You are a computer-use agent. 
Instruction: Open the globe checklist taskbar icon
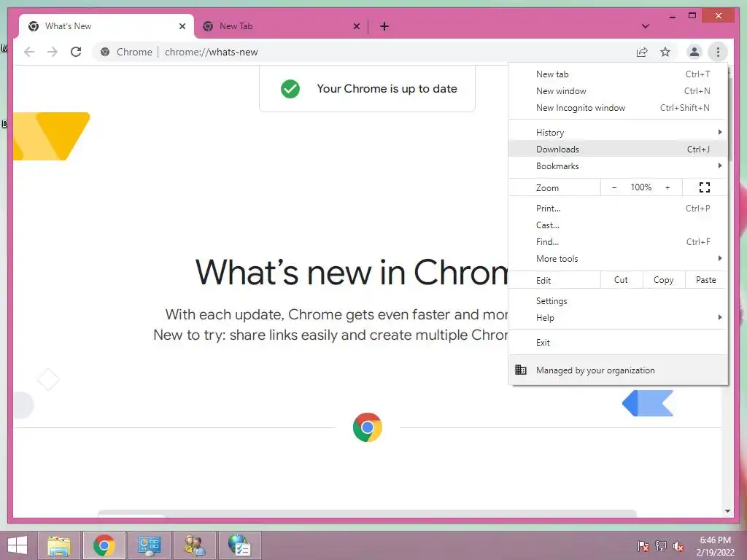[x=239, y=545]
